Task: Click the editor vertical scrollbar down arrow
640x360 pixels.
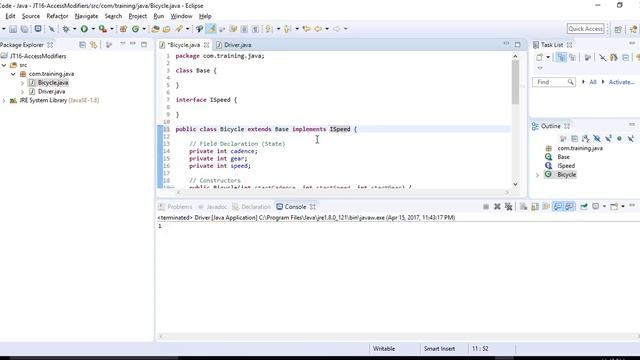Action: point(516,184)
